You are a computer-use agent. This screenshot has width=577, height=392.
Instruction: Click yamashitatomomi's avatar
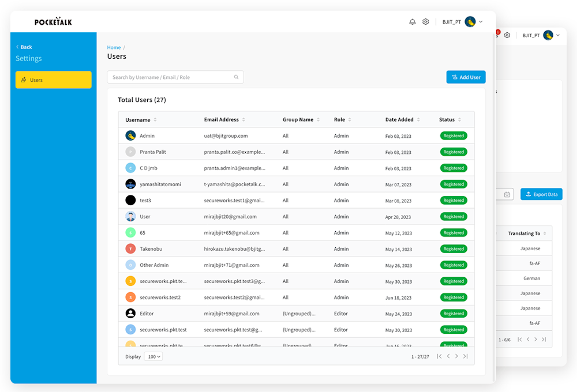tap(130, 184)
